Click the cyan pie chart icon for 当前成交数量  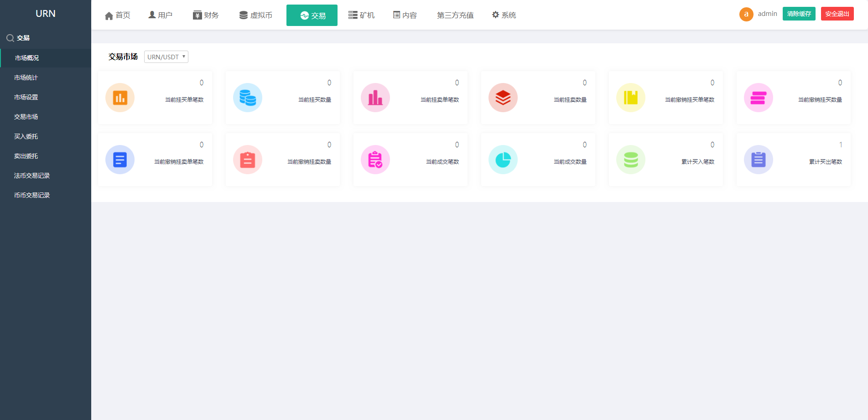503,160
